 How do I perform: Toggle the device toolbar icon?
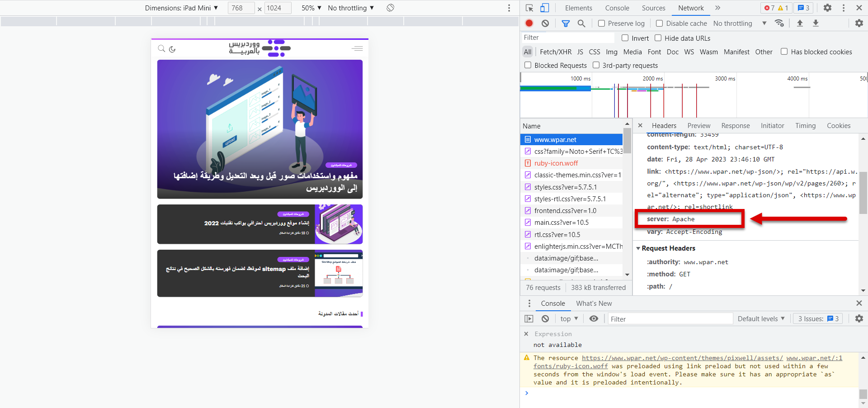545,8
